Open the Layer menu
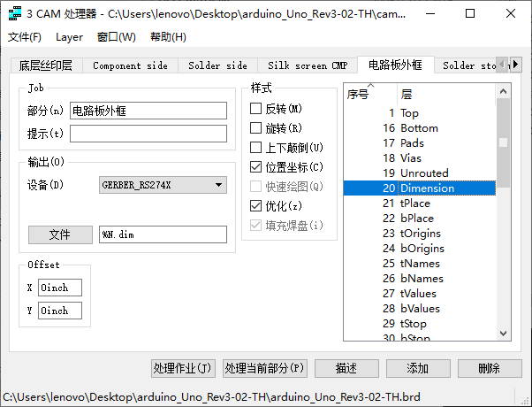 pos(69,37)
